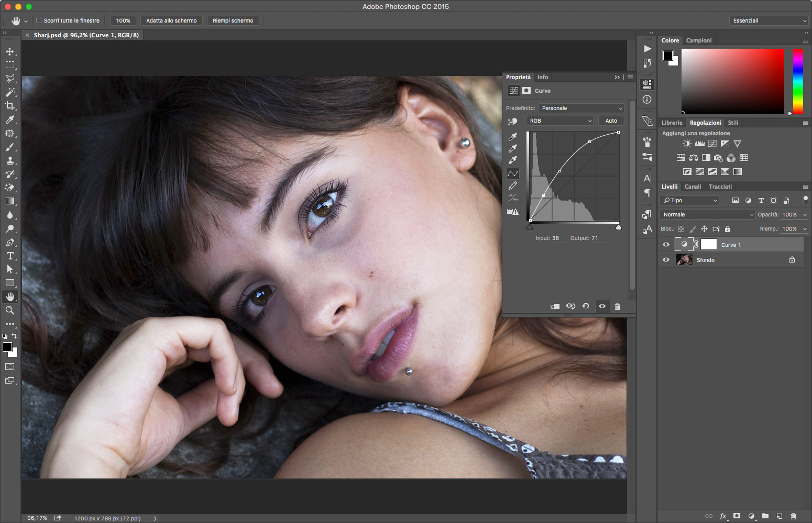
Task: Click the foreground color swatch in Colore panel
Action: (668, 56)
